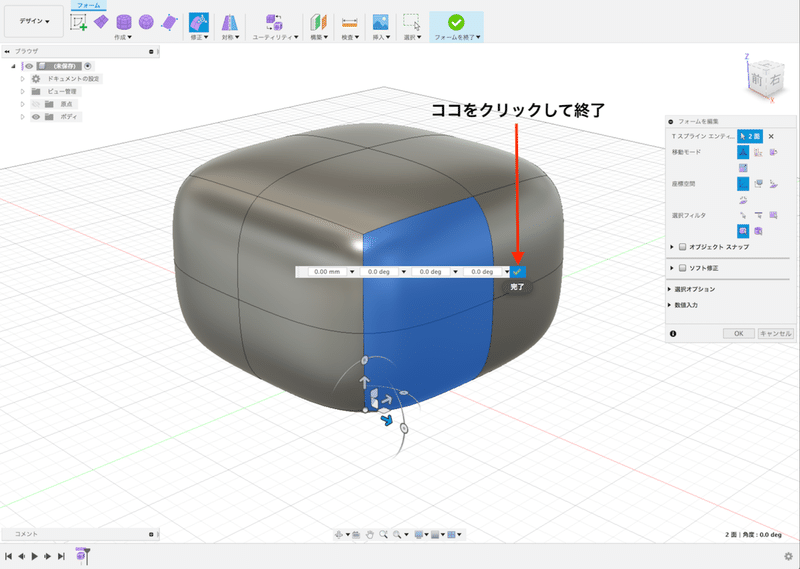Choose Translation mode icon in 移動モード
Image resolution: width=800 pixels, height=569 pixels.
tap(758, 152)
